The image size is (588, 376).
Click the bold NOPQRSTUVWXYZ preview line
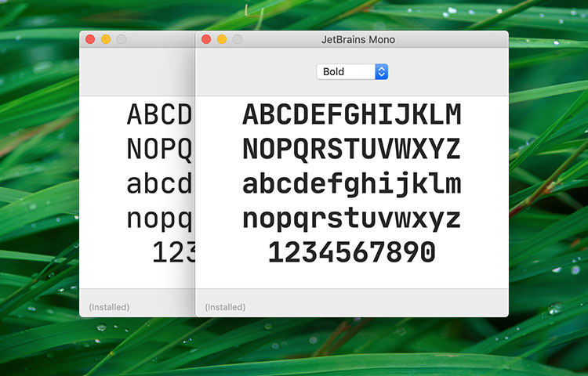[x=351, y=149]
